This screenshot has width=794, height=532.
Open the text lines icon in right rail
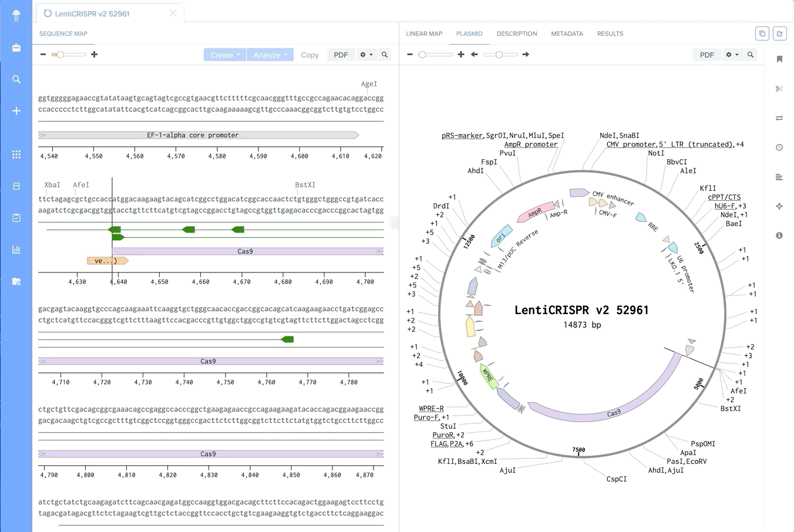[x=779, y=177]
